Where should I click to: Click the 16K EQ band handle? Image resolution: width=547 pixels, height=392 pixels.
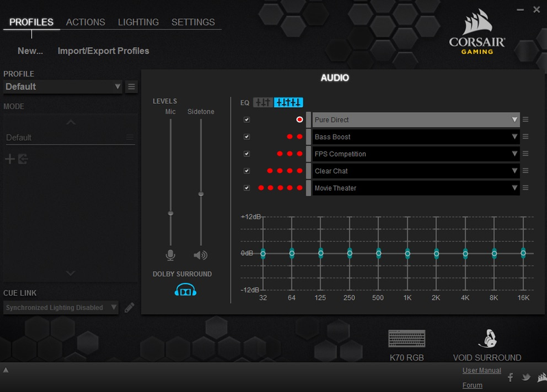(x=523, y=253)
